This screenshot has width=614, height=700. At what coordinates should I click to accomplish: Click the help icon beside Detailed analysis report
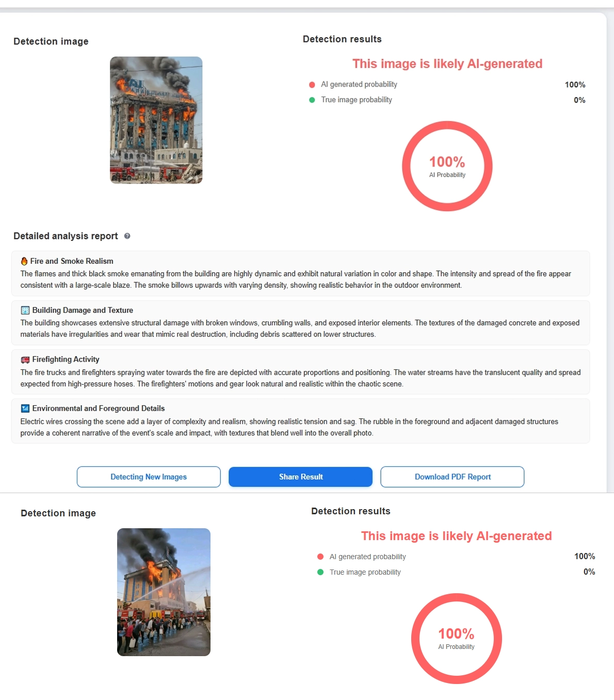pyautogui.click(x=127, y=236)
